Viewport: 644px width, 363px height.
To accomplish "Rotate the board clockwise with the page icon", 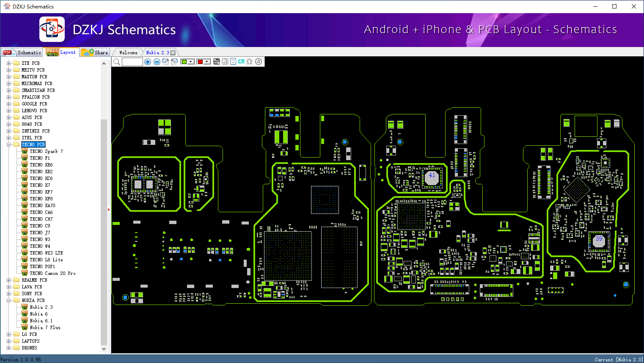I will click(165, 62).
